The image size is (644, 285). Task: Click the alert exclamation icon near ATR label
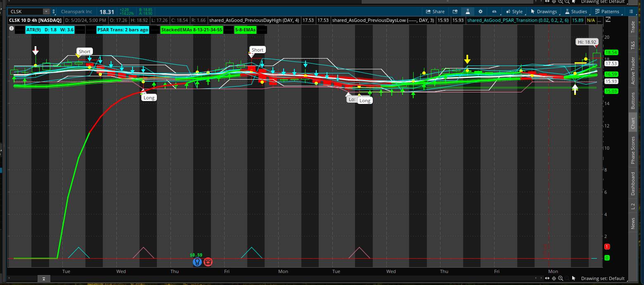(x=11, y=29)
